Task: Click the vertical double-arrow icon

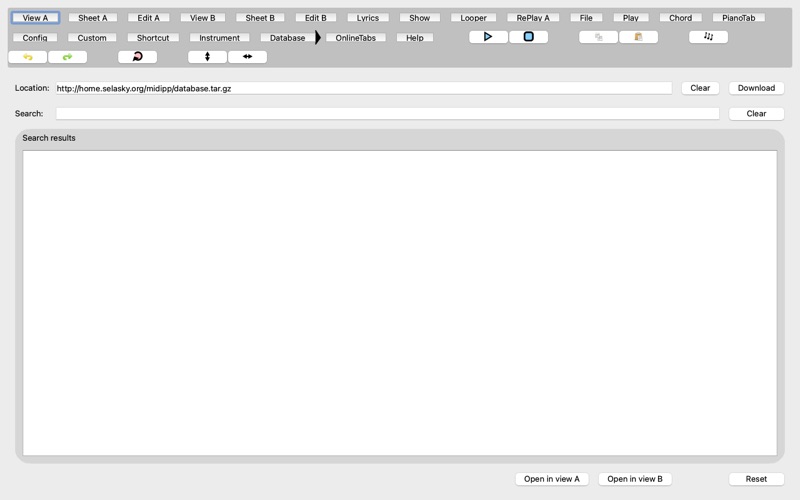Action: (x=207, y=57)
